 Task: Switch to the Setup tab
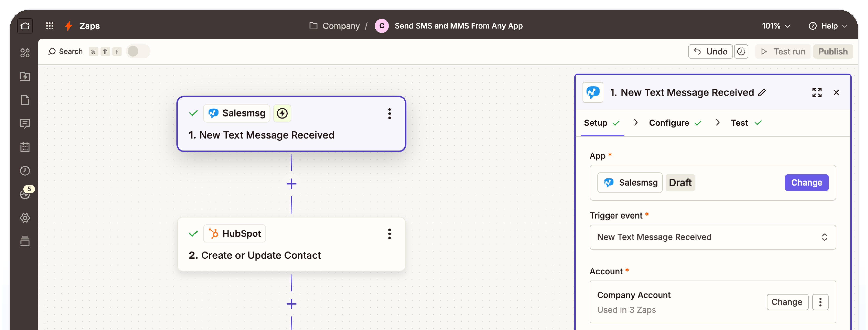coord(602,123)
